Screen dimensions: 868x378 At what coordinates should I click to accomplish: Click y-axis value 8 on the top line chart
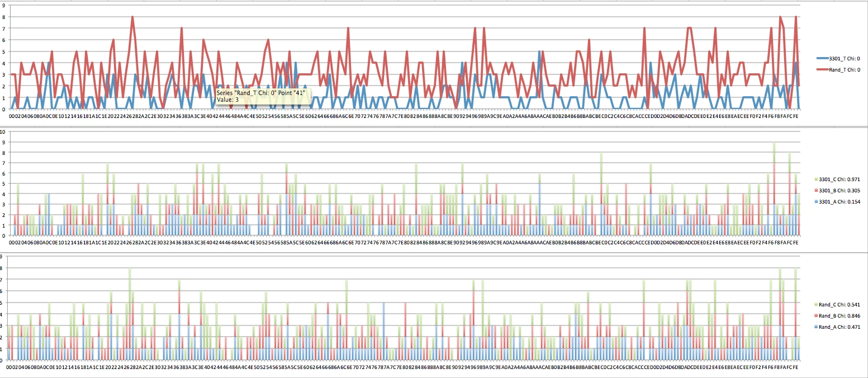point(3,17)
